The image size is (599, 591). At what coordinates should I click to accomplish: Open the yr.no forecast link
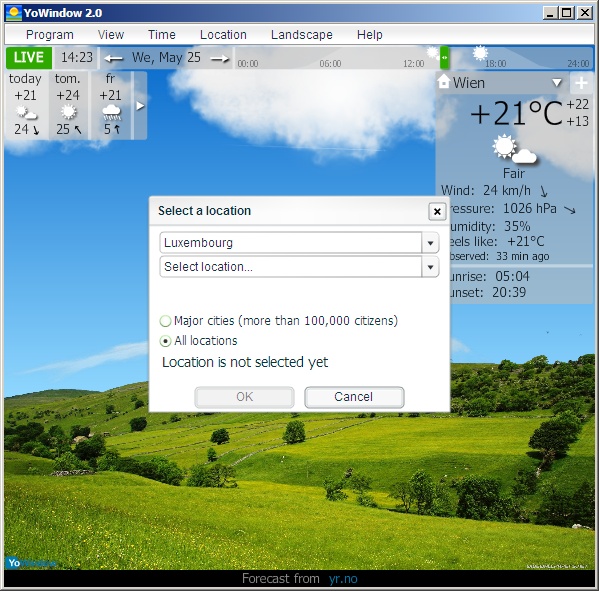(x=343, y=579)
